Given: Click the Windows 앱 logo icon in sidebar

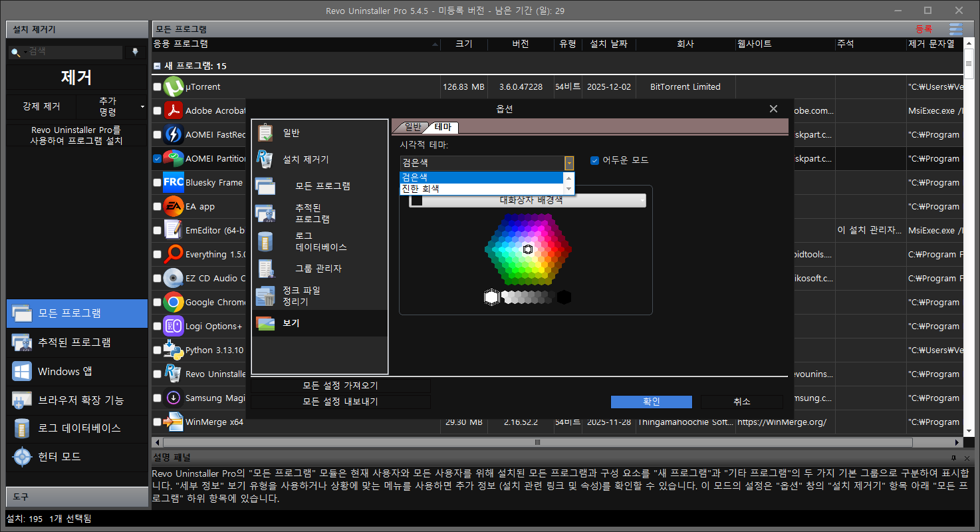Looking at the screenshot, I should click(x=22, y=371).
